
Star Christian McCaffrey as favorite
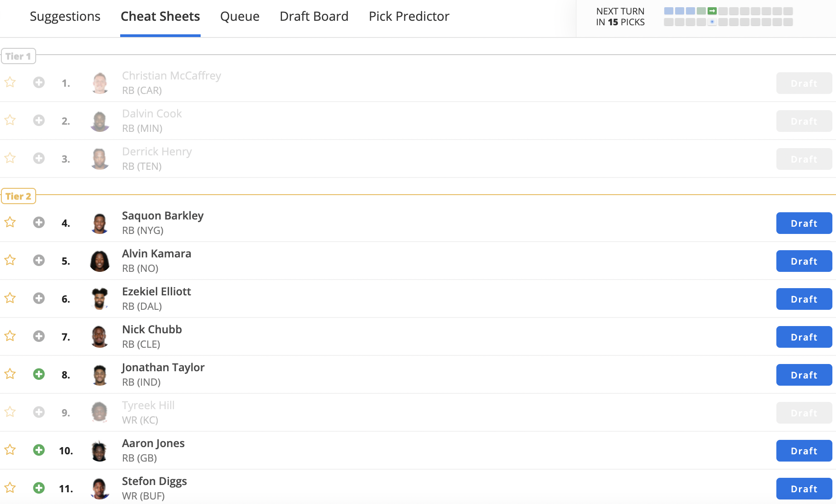pos(10,82)
